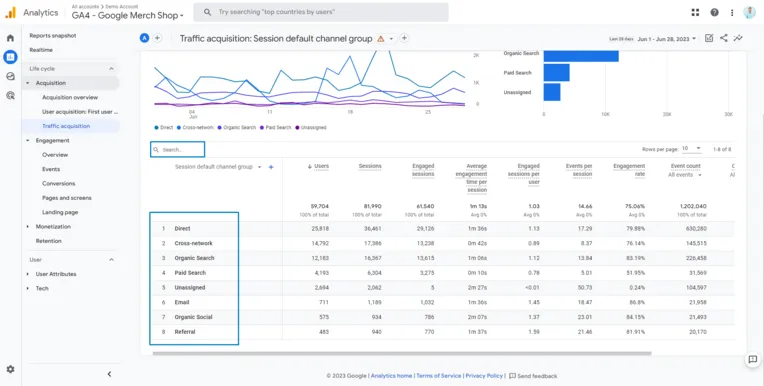Click the horizontal table scrollbar
Image resolution: width=764 pixels, height=386 pixels.
coord(402,353)
